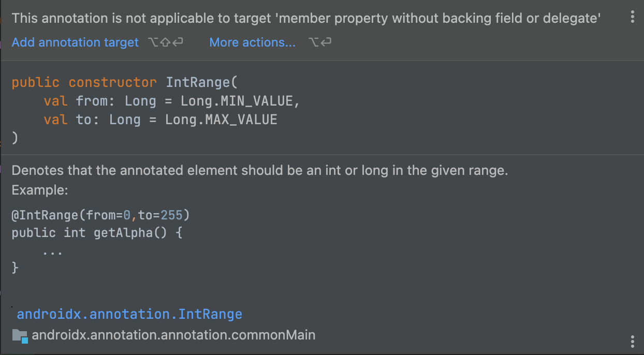Click the "constructor" keyword in the signature
644x355 pixels.
click(112, 82)
